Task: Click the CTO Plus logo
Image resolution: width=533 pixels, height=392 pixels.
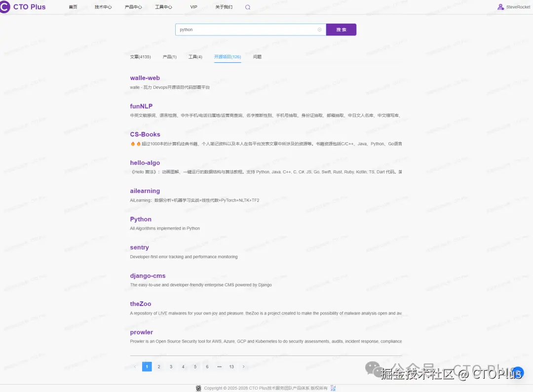Action: point(23,7)
